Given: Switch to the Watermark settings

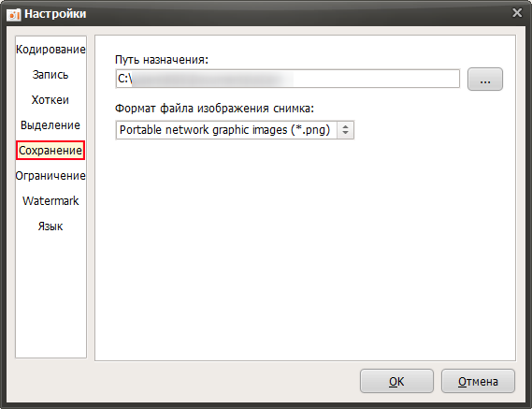Looking at the screenshot, I should coord(50,201).
